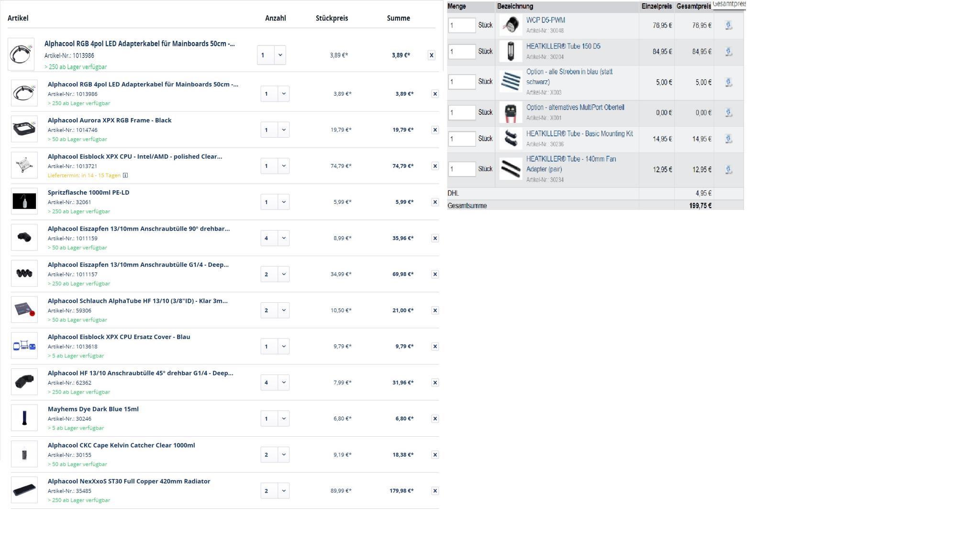The height and width of the screenshot is (551, 980).
Task: Click remove icon for 140mm Fan Adapter
Action: [x=728, y=169]
